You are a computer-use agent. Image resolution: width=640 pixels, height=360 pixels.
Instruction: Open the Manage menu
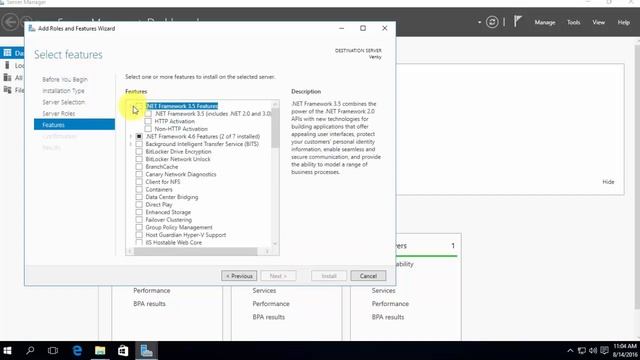pyautogui.click(x=545, y=22)
